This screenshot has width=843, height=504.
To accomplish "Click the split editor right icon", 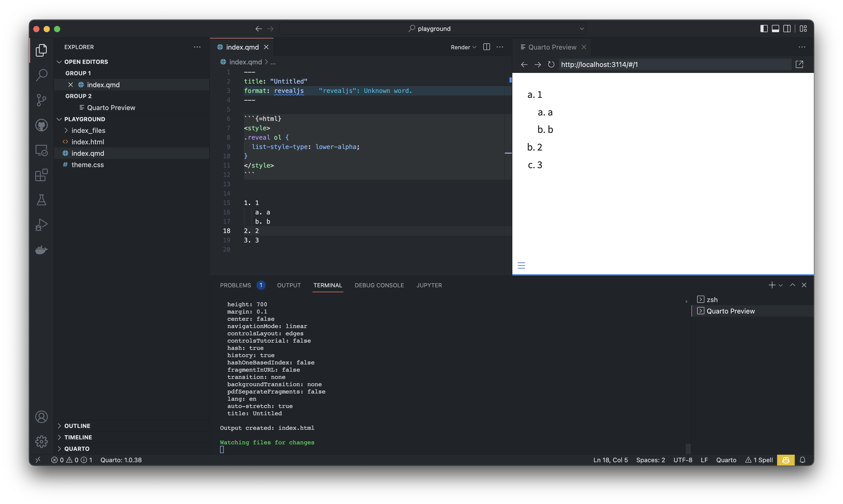I will coord(486,47).
